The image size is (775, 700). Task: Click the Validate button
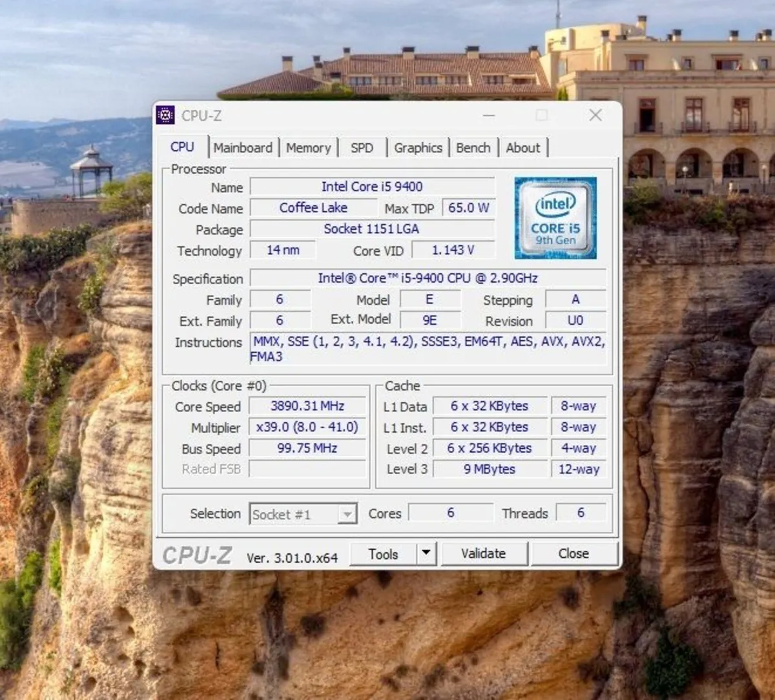(x=483, y=553)
